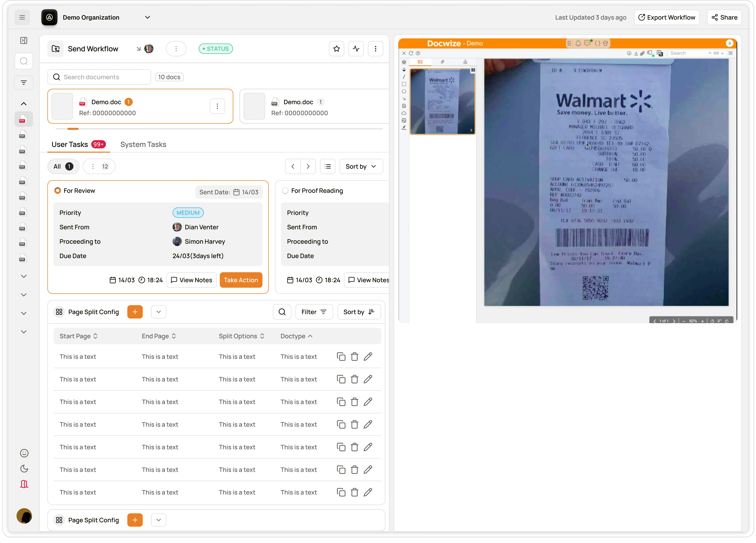The image size is (756, 543).
Task: Toggle the 12 filter chip
Action: tap(99, 166)
